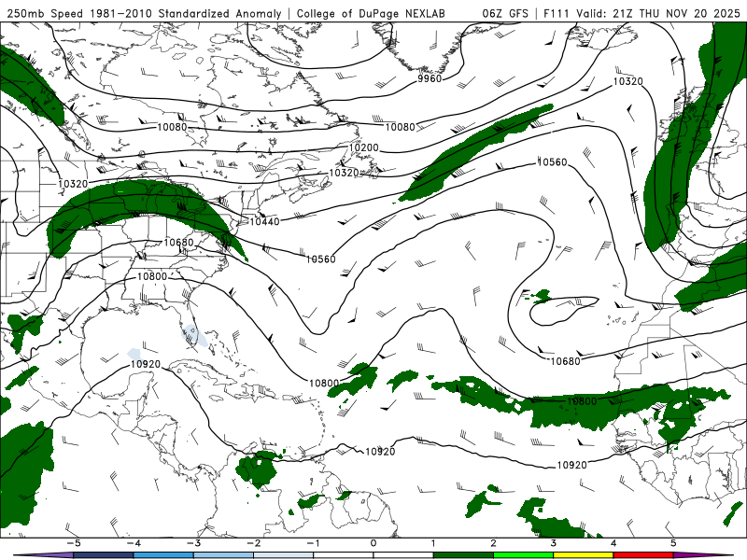Screen dimensions: 747x560
Task: Pick the dark green 1 to 2 colorbar segment
Action: [463, 555]
